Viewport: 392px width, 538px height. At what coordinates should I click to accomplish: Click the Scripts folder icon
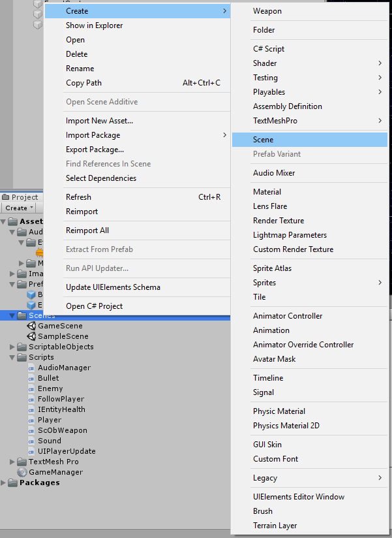pos(22,357)
